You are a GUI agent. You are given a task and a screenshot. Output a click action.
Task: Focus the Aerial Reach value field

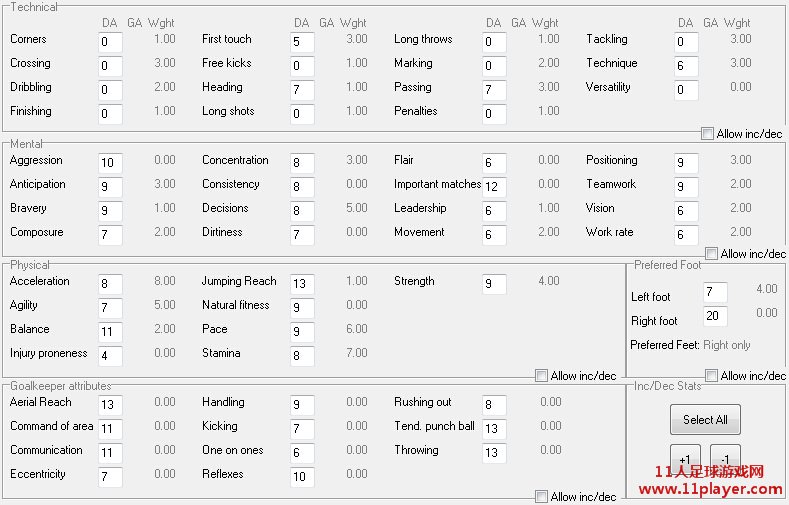coord(110,405)
